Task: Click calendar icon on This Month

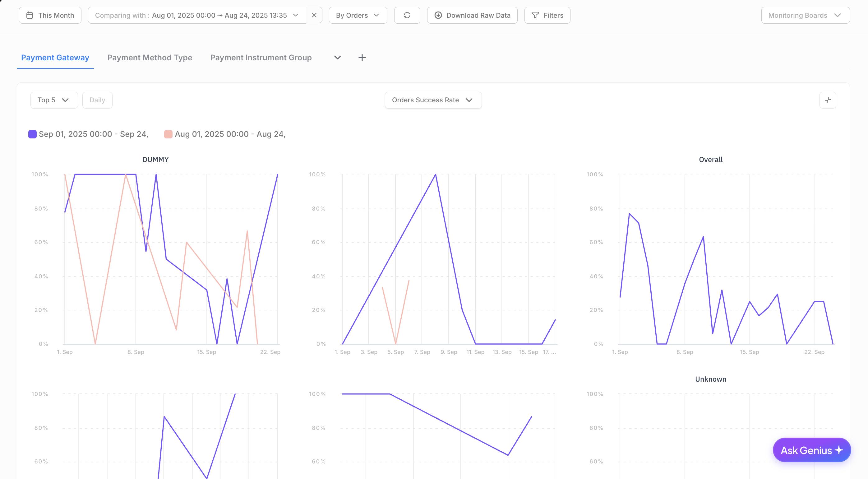Action: pos(30,15)
